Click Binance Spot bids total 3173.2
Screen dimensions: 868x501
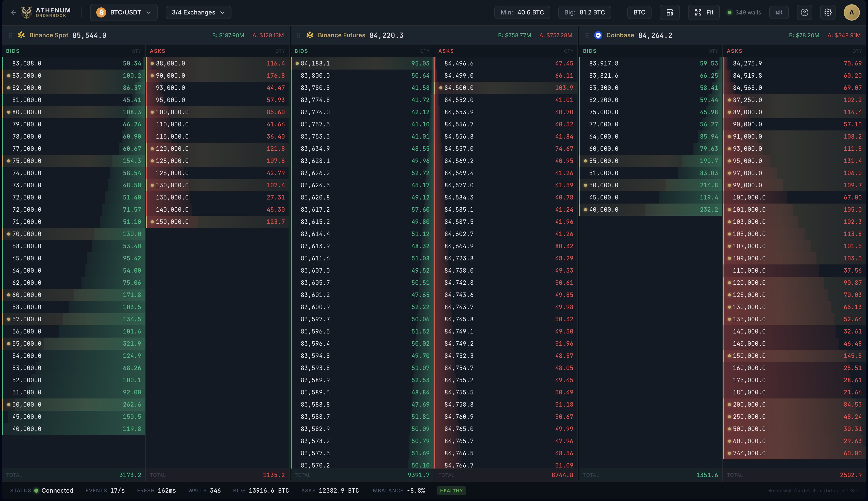pyautogui.click(x=130, y=475)
